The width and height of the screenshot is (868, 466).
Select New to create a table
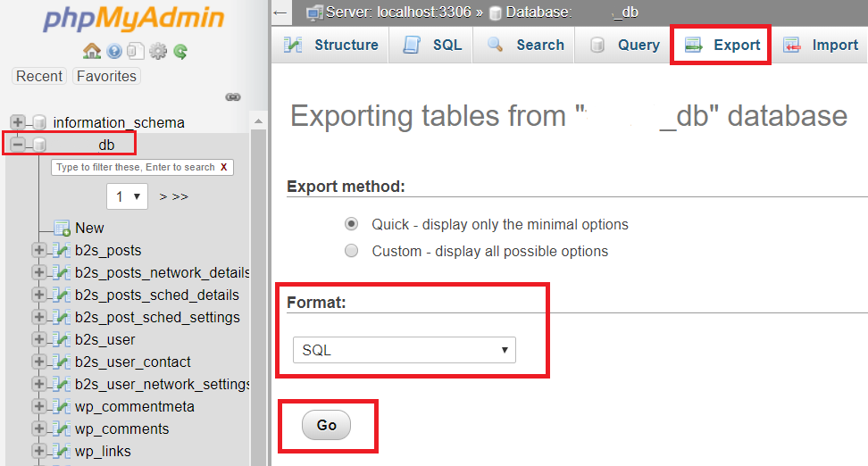click(x=89, y=228)
